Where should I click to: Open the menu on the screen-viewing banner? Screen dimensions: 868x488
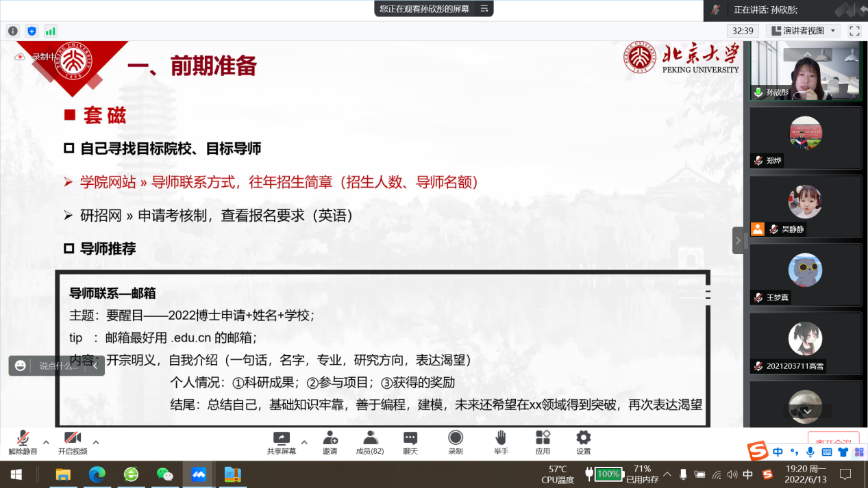(484, 9)
